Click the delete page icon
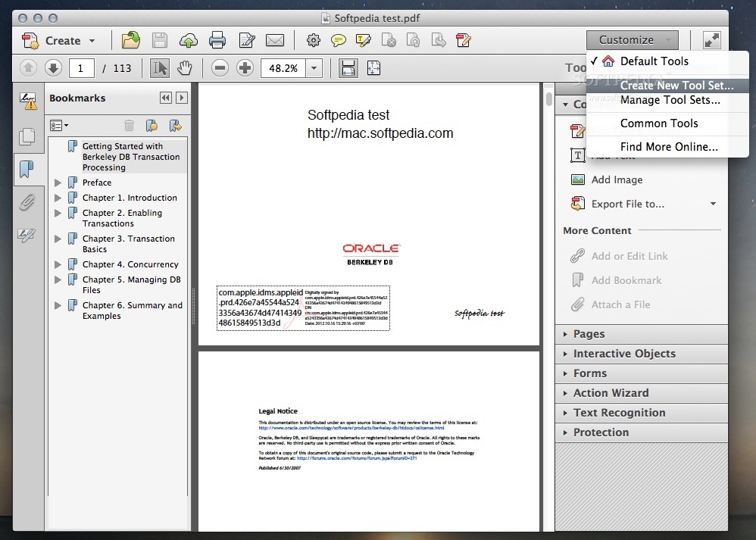Screen dimensions: 756x540 [x=389, y=40]
